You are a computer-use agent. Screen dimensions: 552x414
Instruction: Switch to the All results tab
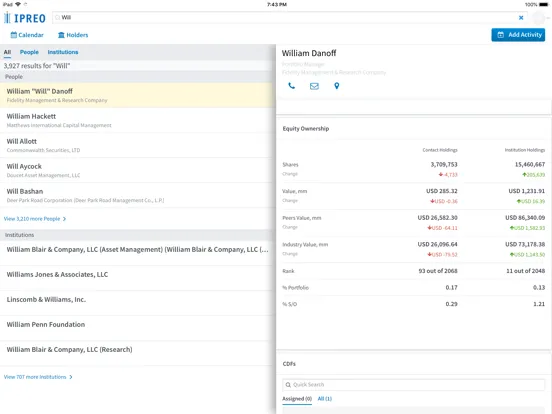coord(7,52)
